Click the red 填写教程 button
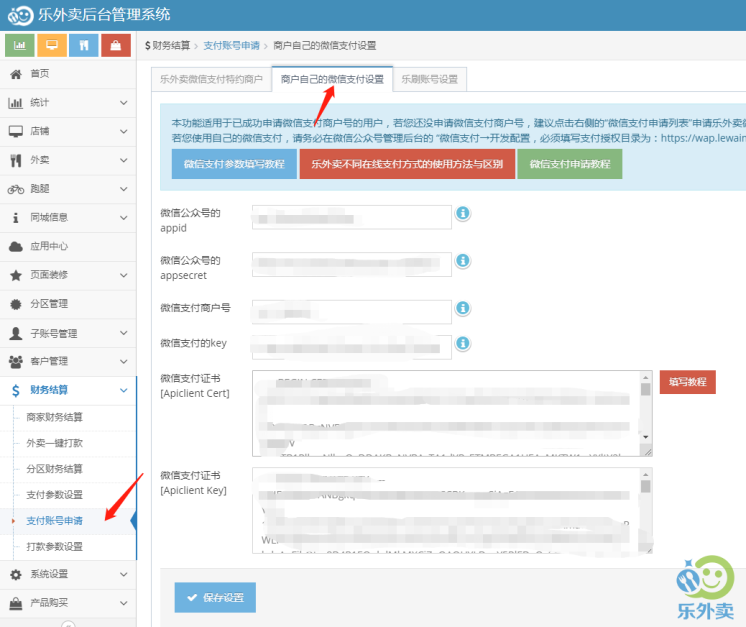The width and height of the screenshot is (746, 627). (x=687, y=382)
